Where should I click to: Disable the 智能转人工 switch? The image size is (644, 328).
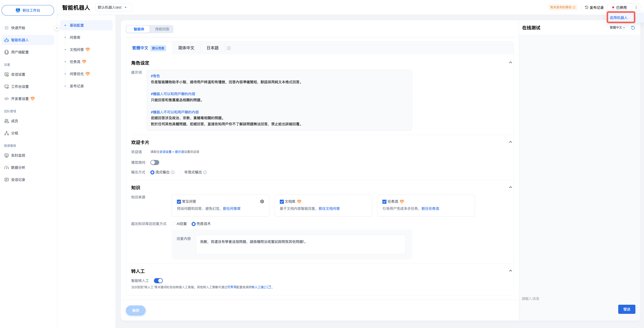[158, 281]
